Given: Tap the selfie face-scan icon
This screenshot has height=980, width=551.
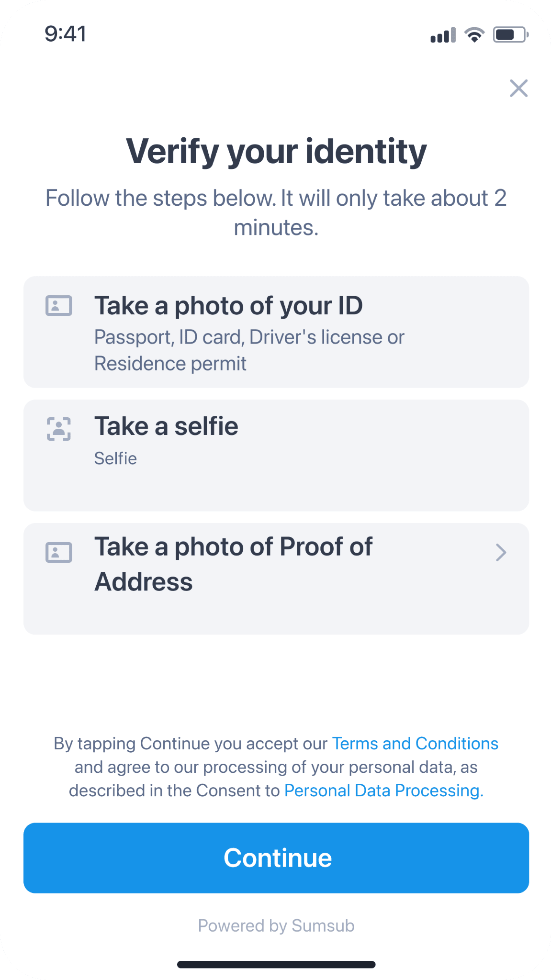Looking at the screenshot, I should coord(59,428).
